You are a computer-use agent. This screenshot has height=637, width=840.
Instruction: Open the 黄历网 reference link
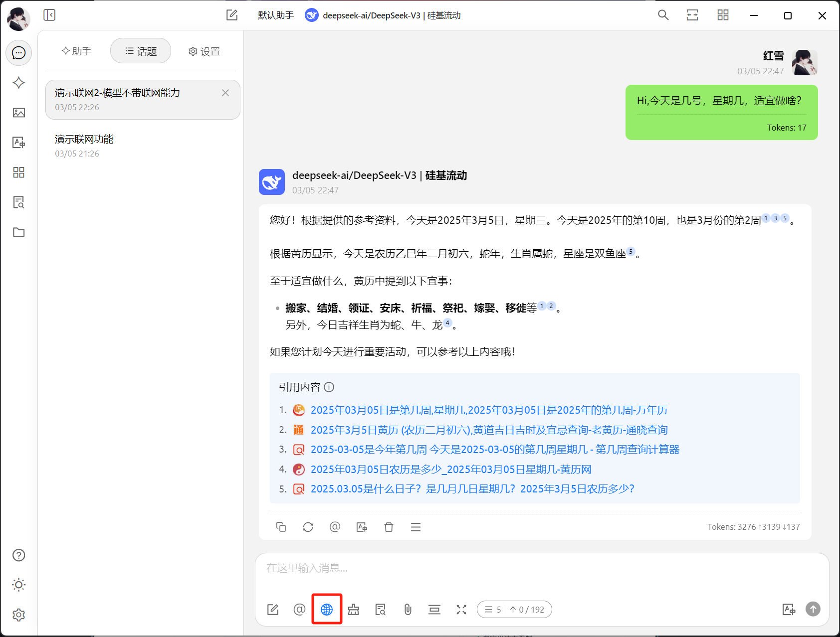coord(450,469)
